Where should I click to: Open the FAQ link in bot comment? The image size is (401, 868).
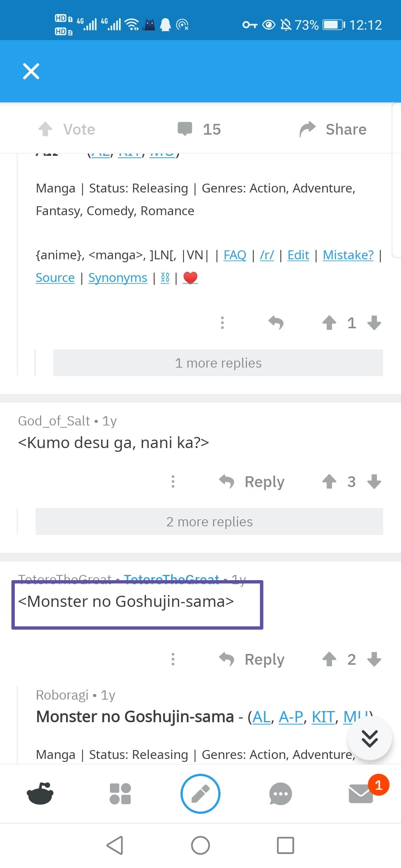pos(235,255)
